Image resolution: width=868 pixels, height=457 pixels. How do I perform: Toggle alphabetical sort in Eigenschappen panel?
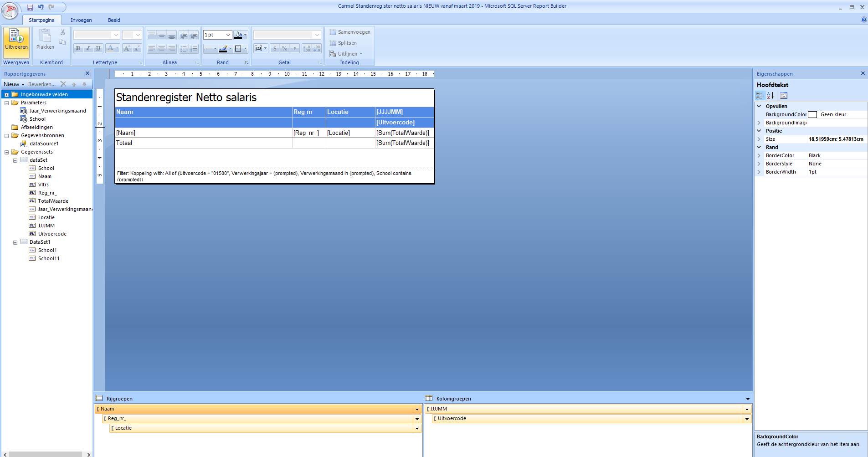[770, 96]
